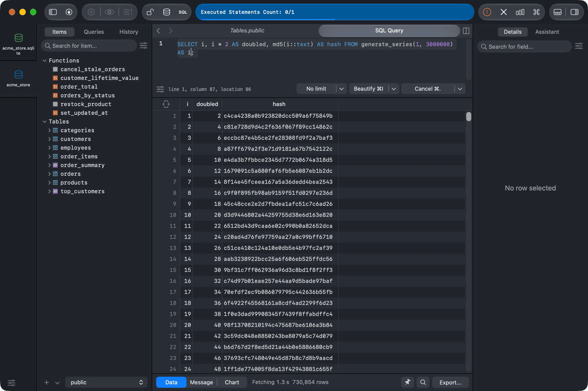Open the database cylinder icon
The height and width of the screenshot is (391, 588).
(166, 12)
